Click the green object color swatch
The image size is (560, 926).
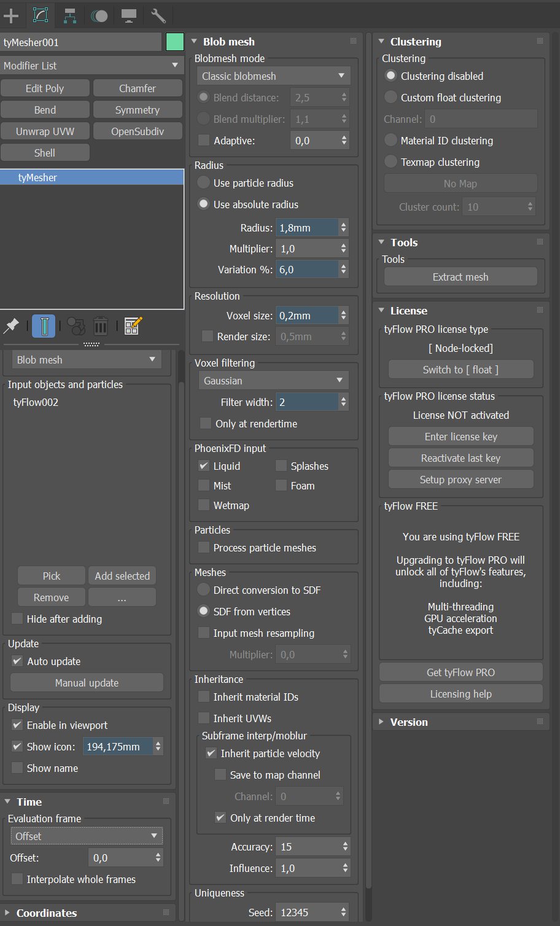175,42
